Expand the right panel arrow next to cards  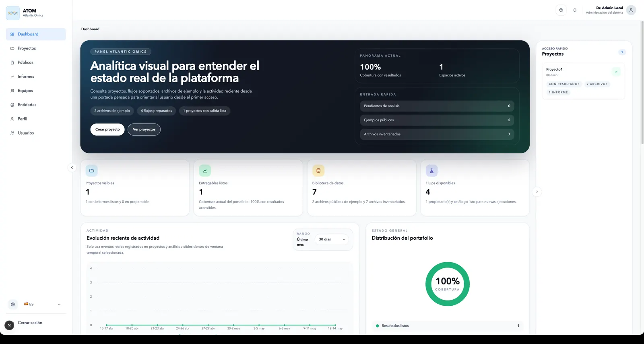click(x=537, y=192)
